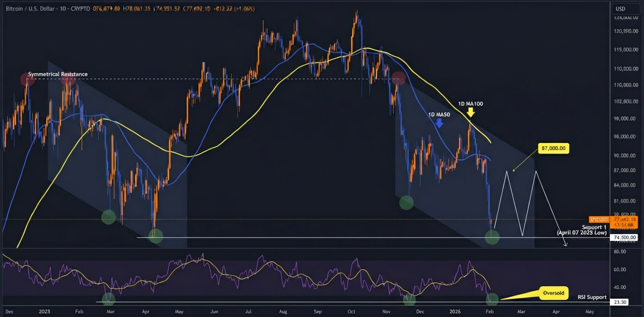Click the green circle at the 74,500 support in February 2026

click(x=492, y=237)
